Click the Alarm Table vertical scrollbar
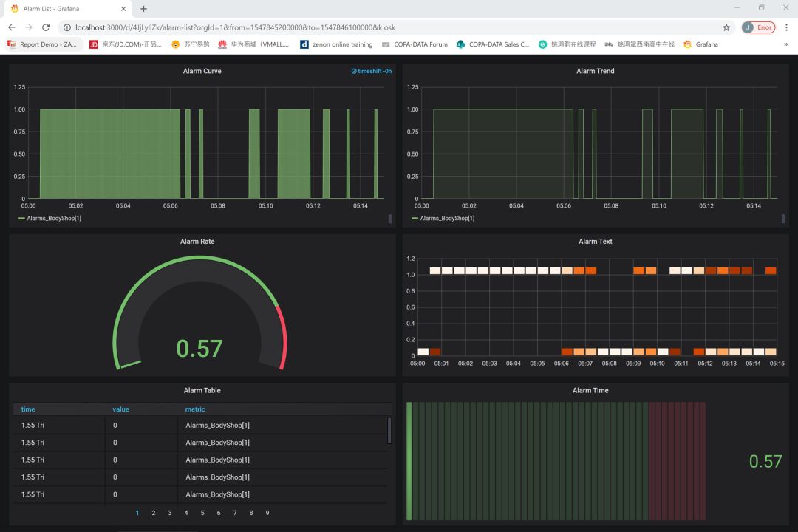Viewport: 798px width, 532px height. click(389, 430)
